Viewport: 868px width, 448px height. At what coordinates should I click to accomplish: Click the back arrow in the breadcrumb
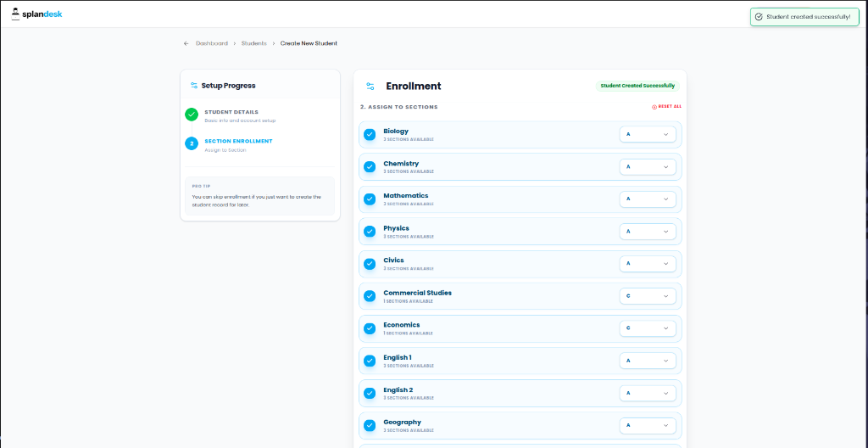coord(186,43)
